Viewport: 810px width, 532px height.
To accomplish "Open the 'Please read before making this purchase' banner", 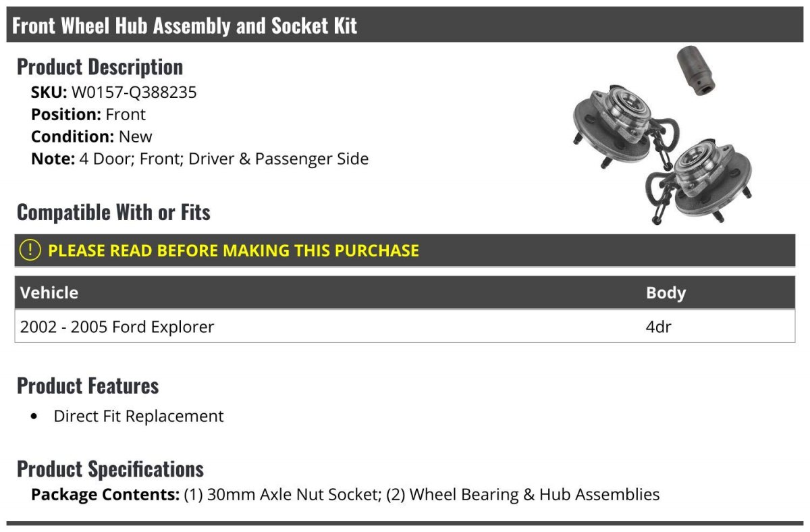I will (233, 250).
